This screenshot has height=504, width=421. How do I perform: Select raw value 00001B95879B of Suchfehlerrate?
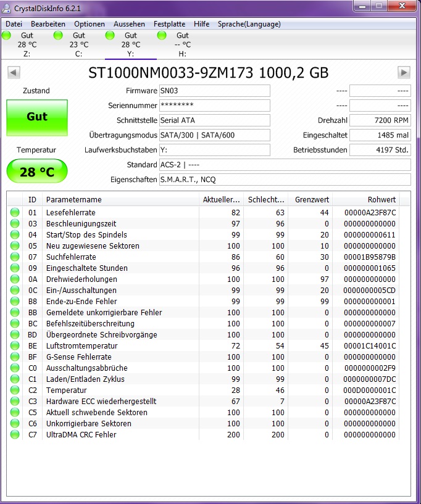(x=370, y=257)
